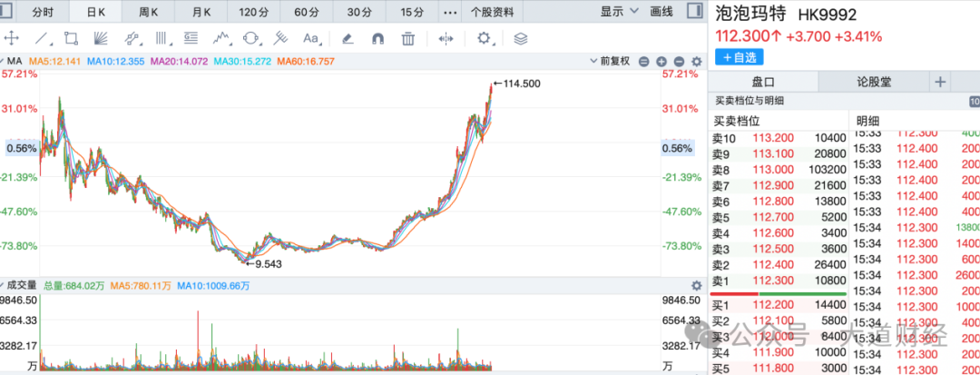Click the MA60:16.757 indicator label
This screenshot has height=375, width=980.
tap(306, 61)
